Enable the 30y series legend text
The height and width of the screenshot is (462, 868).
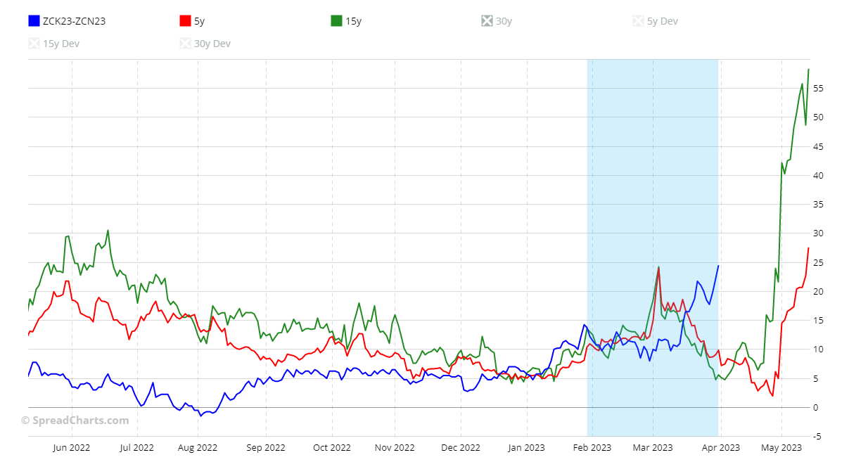(x=504, y=21)
